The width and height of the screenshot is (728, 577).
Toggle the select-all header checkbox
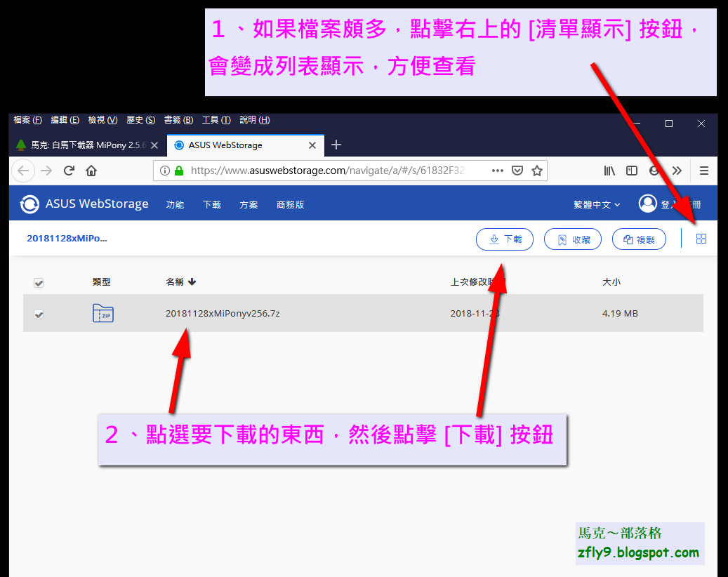tap(39, 283)
